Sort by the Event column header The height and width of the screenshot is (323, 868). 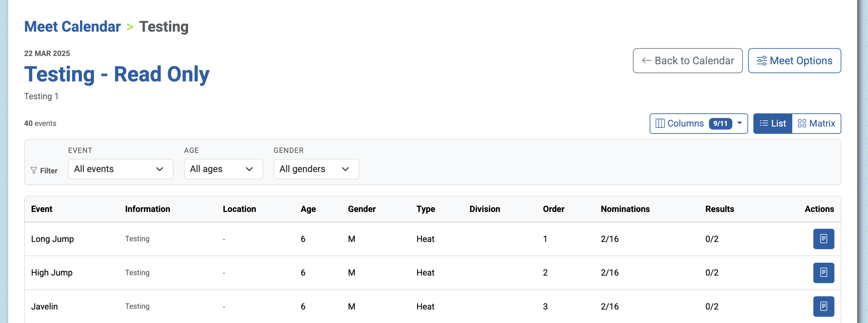pyautogui.click(x=41, y=209)
